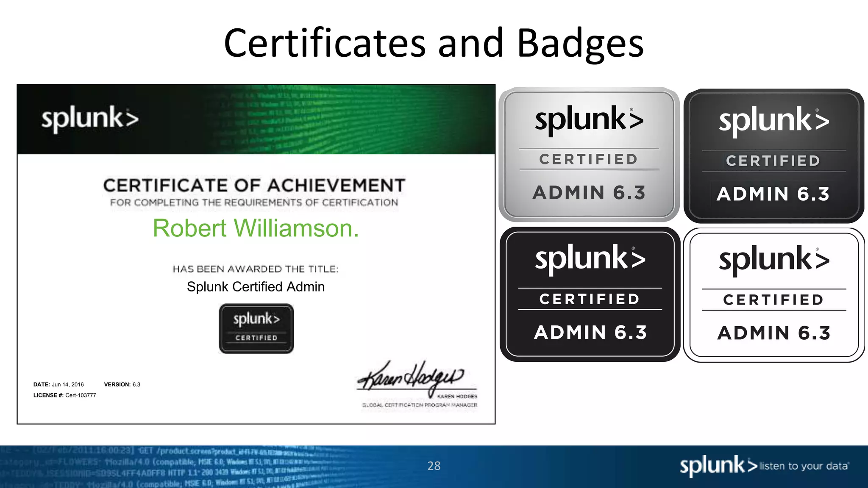Click the 'Certificates and Badges' slide title
This screenshot has height=488, width=868.
434,43
